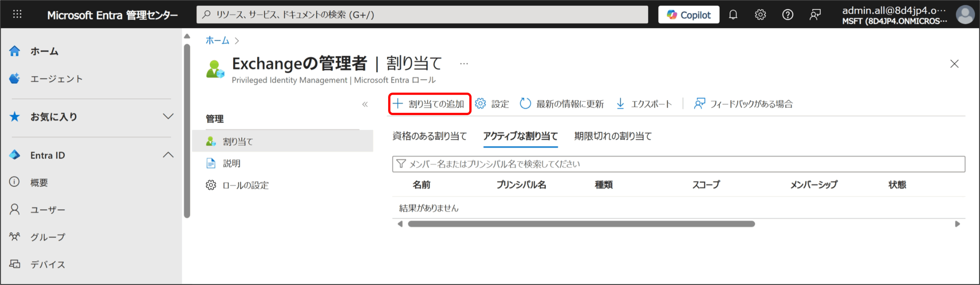
Task: Click 最新の情報に更新 refresh button
Action: 562,104
